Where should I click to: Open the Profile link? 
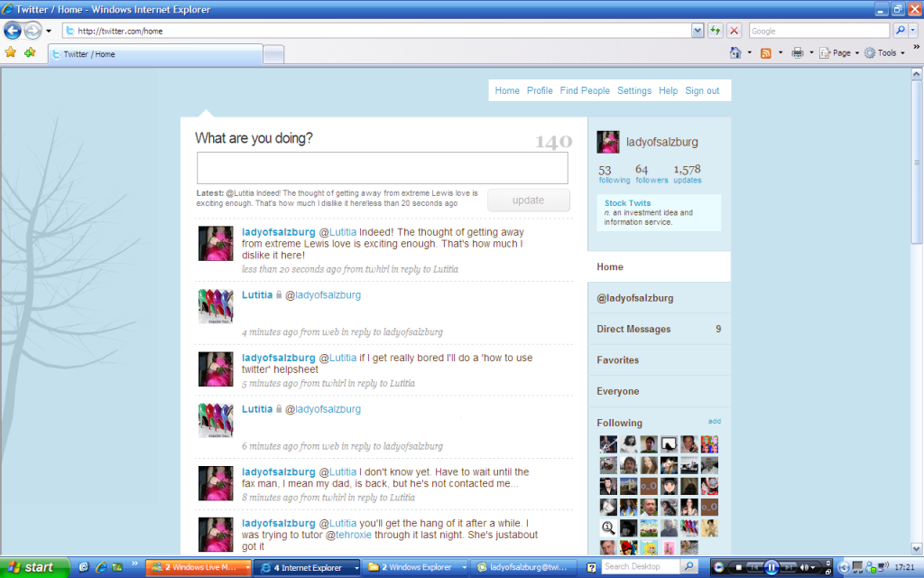click(540, 90)
